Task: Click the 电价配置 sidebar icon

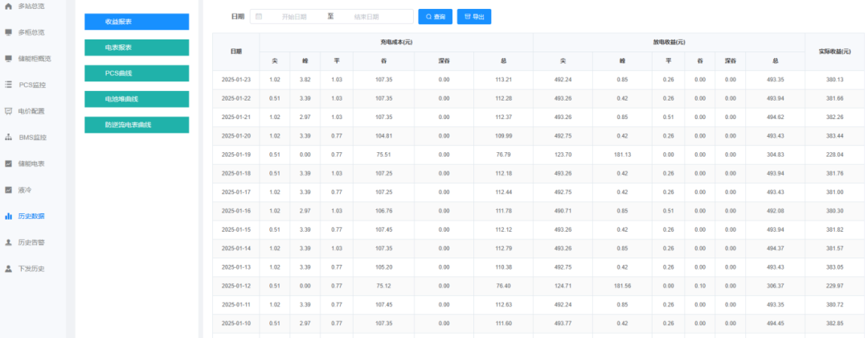Action: click(9, 111)
